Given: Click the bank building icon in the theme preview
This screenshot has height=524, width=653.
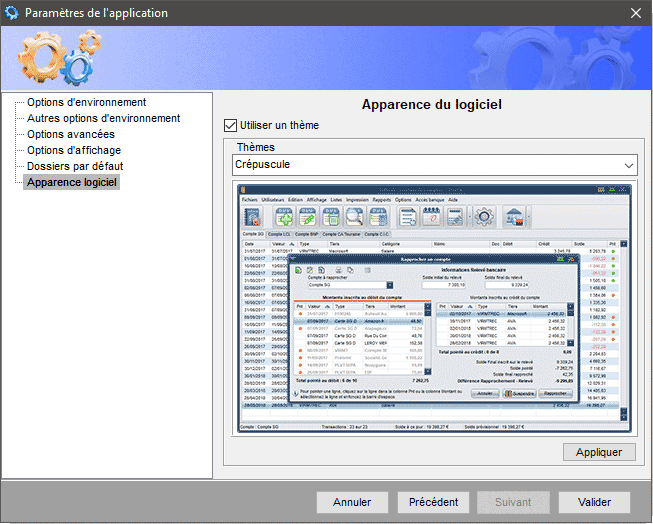Looking at the screenshot, I should 517,216.
